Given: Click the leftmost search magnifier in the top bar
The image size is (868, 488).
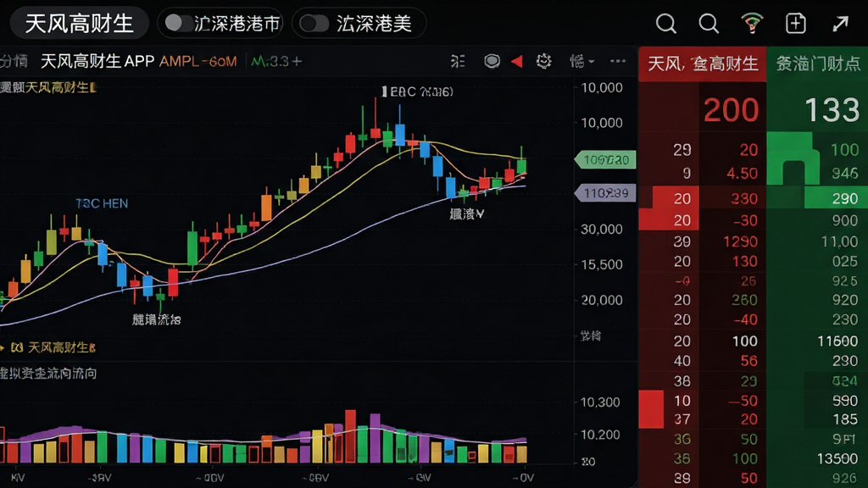Looking at the screenshot, I should click(666, 24).
